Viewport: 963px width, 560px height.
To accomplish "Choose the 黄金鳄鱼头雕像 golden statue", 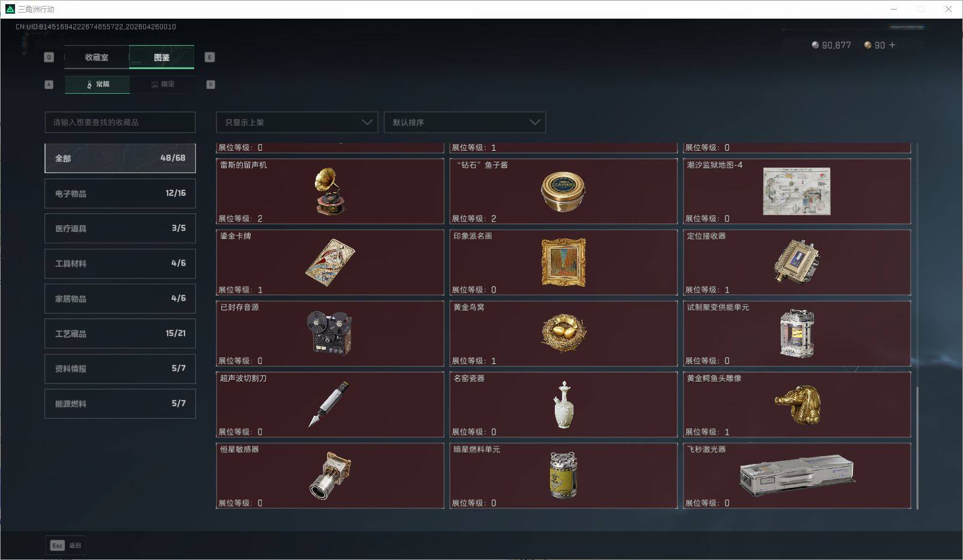I will [797, 404].
